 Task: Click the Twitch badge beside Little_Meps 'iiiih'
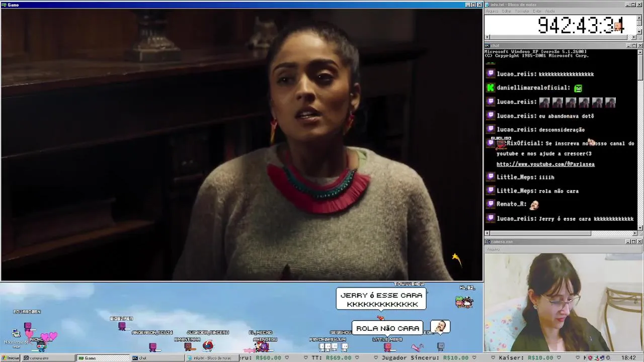click(x=491, y=176)
